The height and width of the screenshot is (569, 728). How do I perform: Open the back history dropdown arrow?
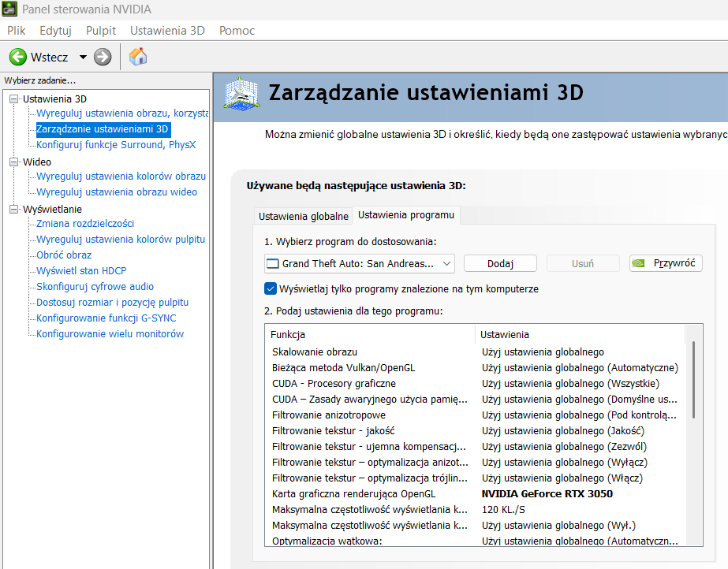click(83, 57)
